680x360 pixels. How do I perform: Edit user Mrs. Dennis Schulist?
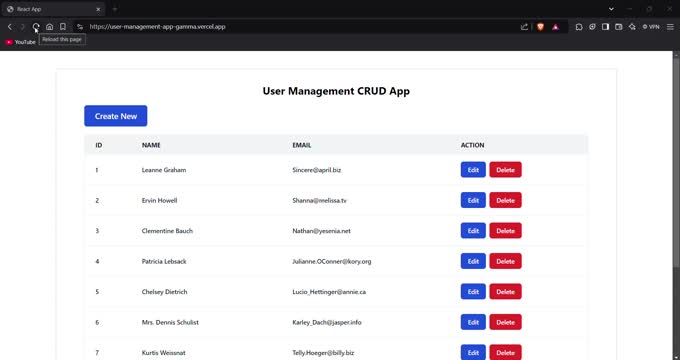point(473,322)
